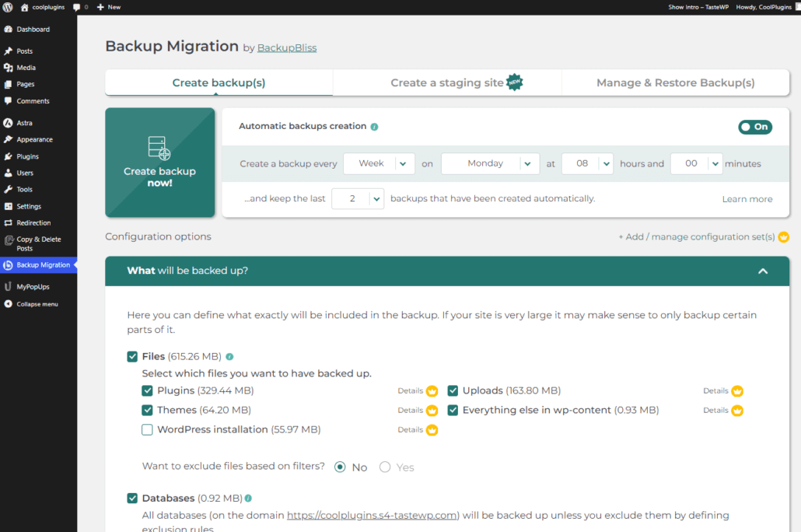
Task: Uncheck the Files checkbox
Action: (x=132, y=357)
